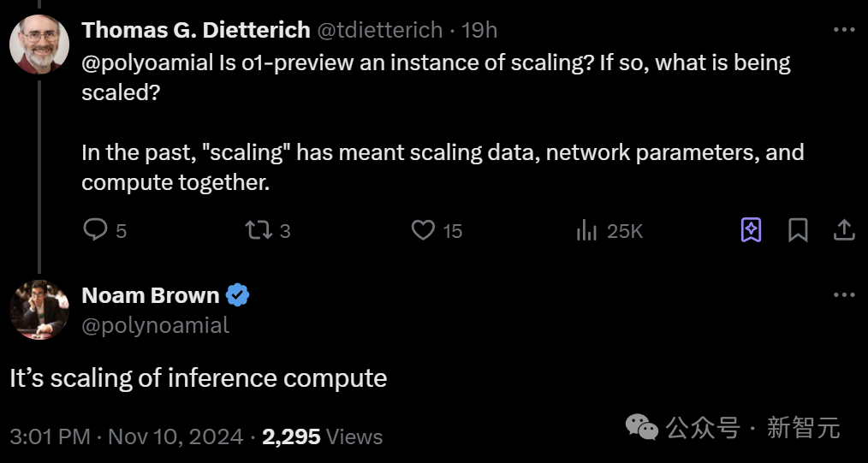Share the tweet via upload-arrow icon
This screenshot has height=463, width=868.
coord(843,229)
